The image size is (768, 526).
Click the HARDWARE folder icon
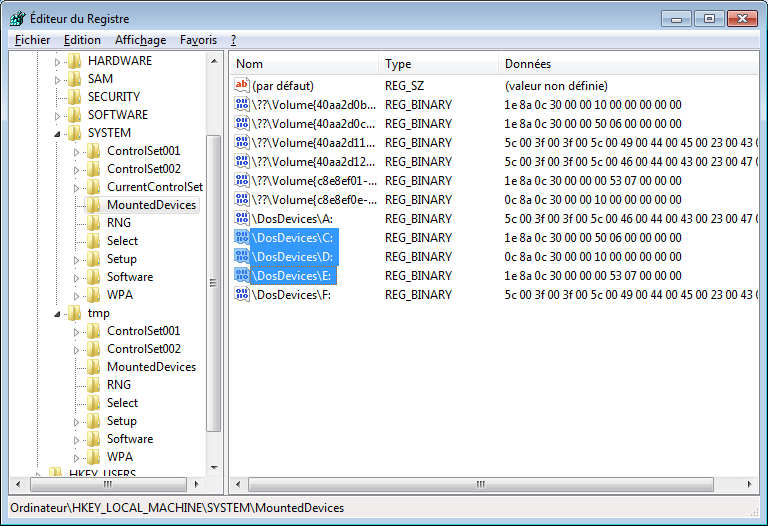coord(74,61)
